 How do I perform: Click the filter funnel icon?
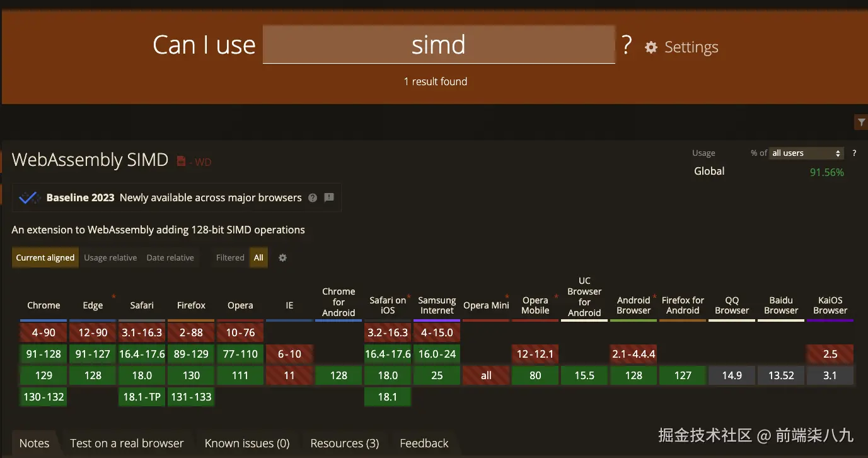click(x=860, y=122)
